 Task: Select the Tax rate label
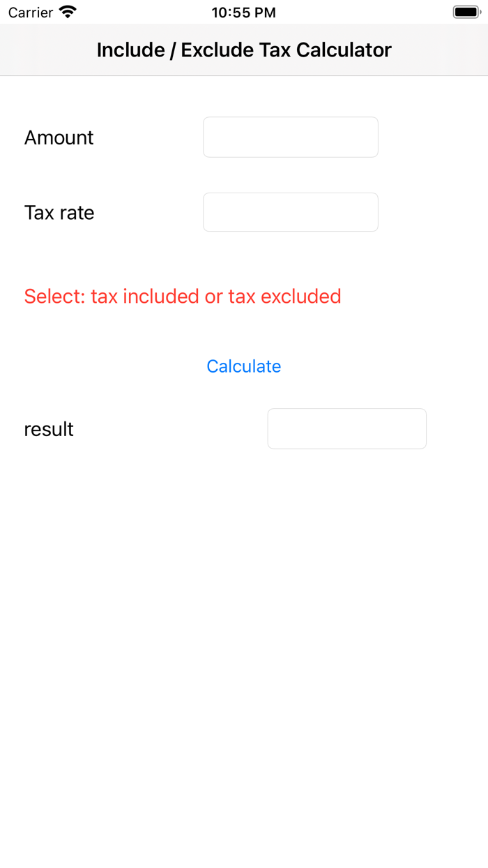[x=59, y=212]
